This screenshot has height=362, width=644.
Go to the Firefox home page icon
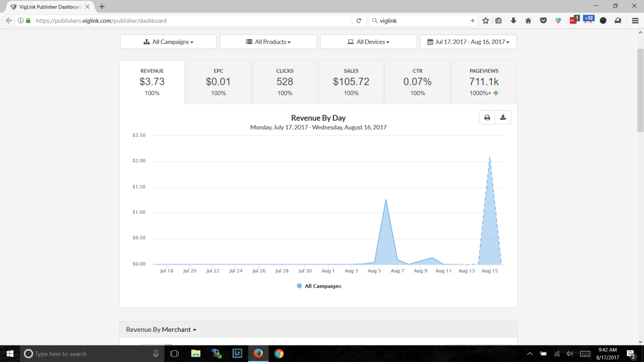point(528,21)
